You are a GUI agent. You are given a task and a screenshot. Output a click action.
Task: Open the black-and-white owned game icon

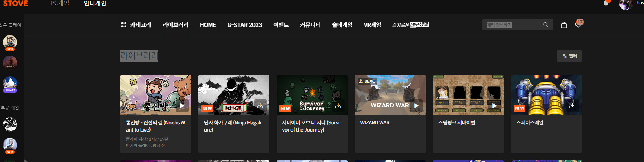coord(10,124)
